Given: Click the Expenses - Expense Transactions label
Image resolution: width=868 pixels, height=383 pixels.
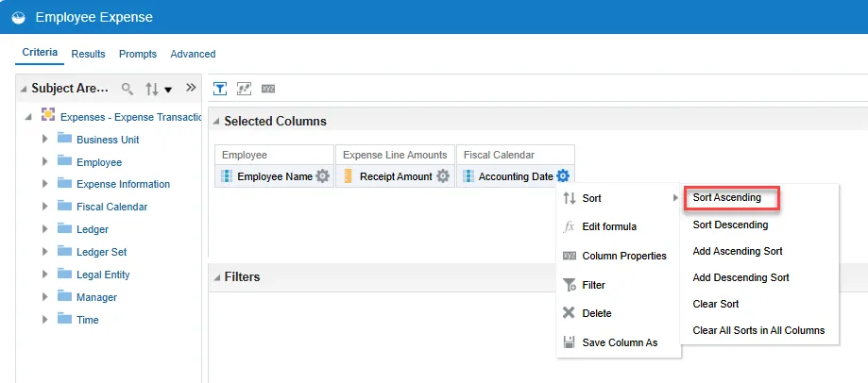Looking at the screenshot, I should (130, 117).
